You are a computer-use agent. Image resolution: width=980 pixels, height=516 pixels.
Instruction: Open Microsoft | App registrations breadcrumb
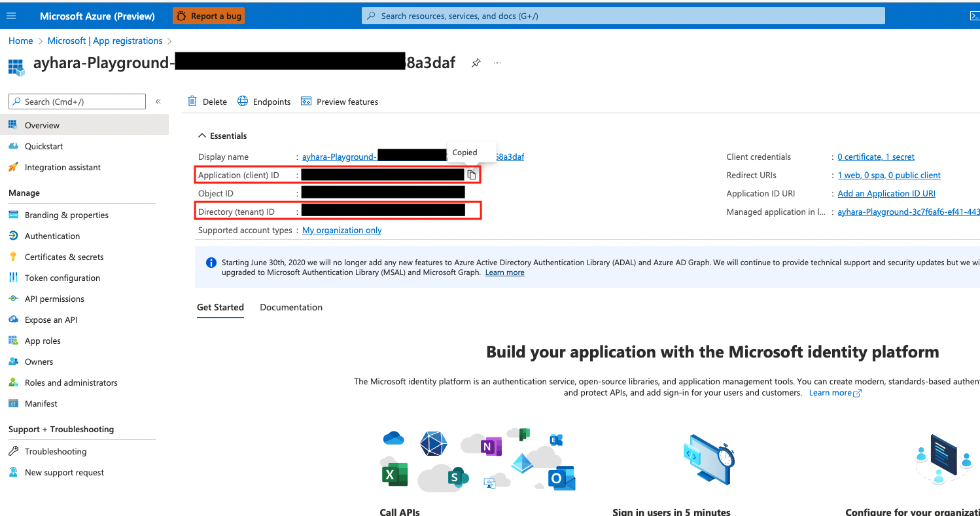(x=105, y=41)
